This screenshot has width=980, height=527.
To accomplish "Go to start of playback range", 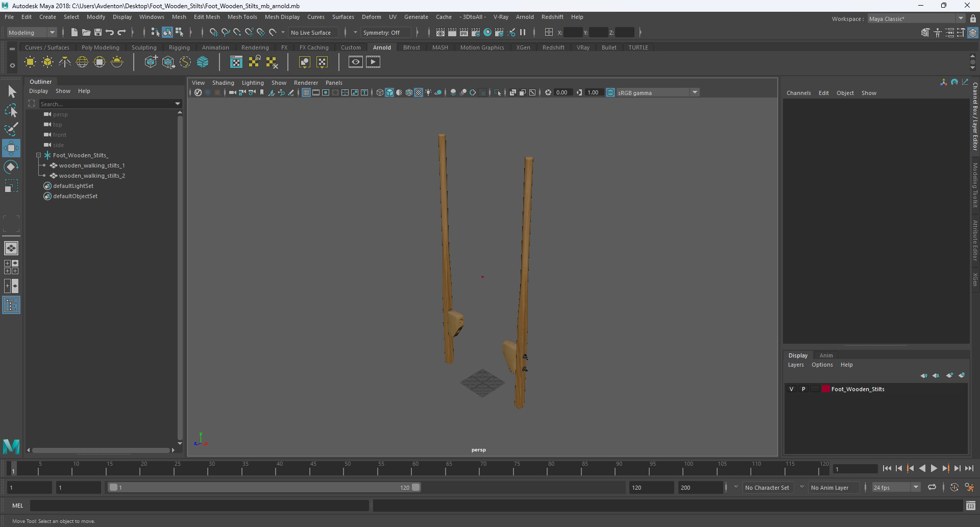I will coord(887,468).
